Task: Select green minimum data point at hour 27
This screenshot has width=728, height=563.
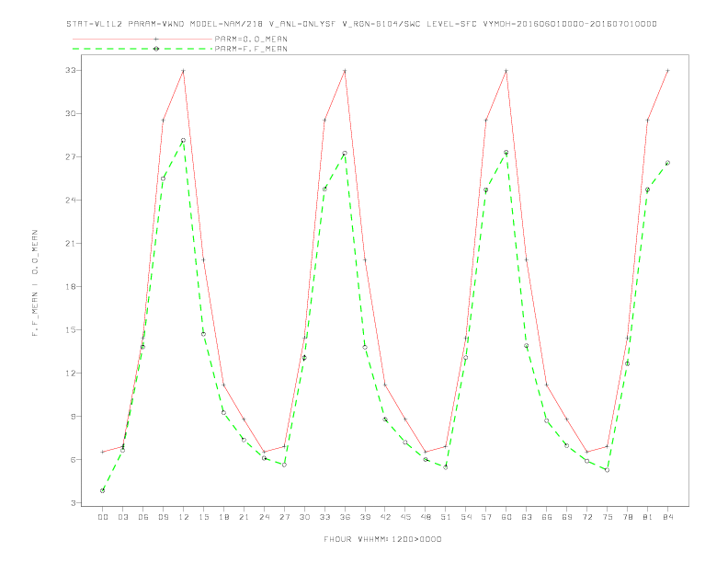Action: coord(284,465)
